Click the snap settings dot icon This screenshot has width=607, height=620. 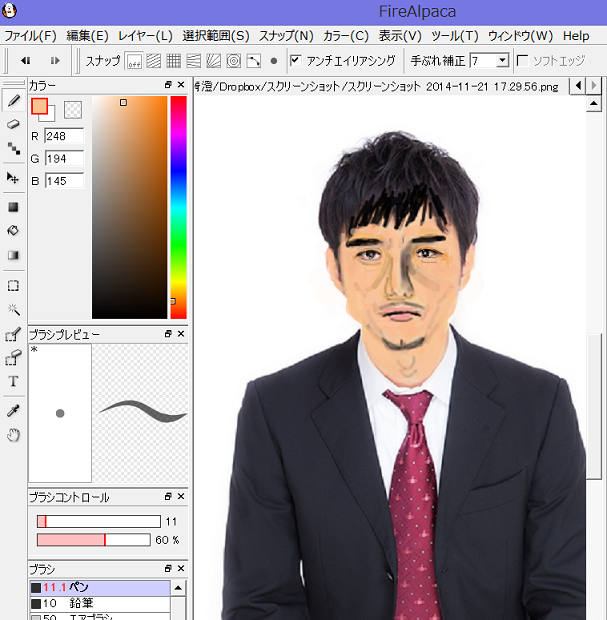click(274, 61)
